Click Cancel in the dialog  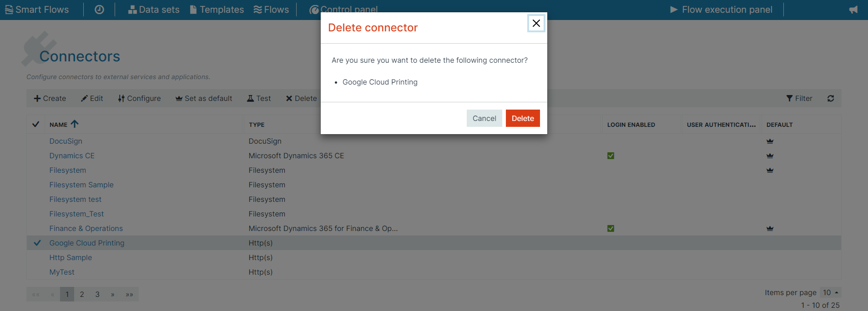click(x=484, y=118)
